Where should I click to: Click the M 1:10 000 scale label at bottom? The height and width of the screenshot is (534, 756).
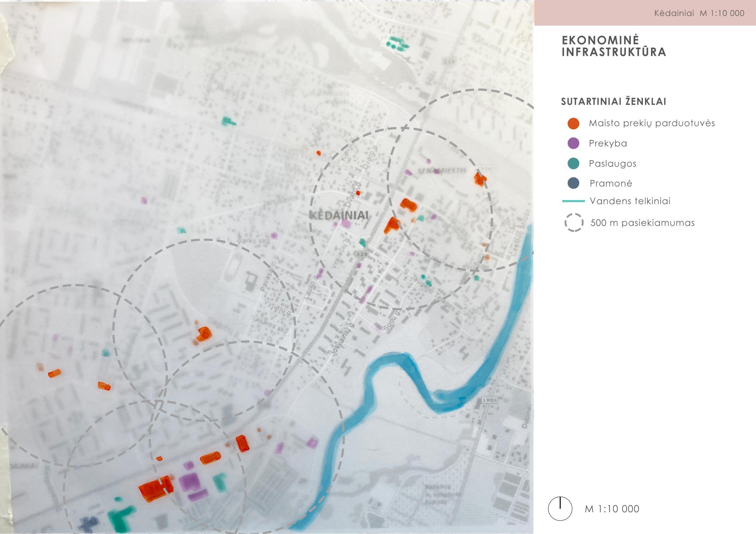[x=612, y=509]
